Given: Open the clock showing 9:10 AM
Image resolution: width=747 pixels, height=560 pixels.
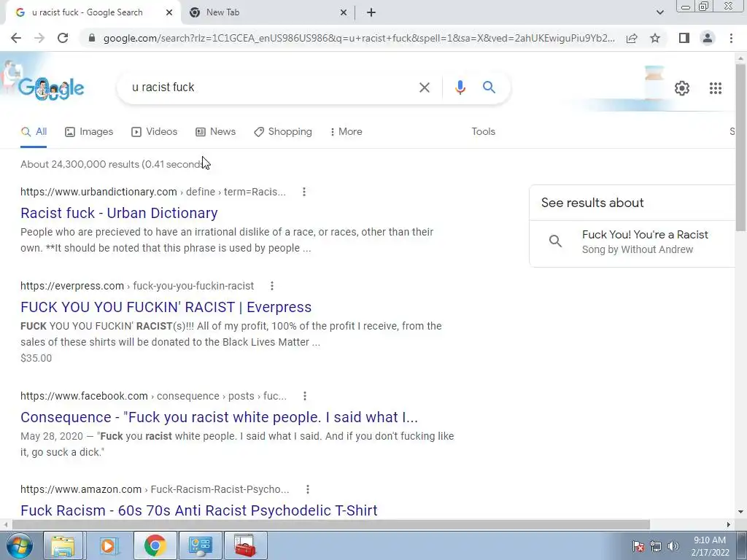Looking at the screenshot, I should 710,546.
